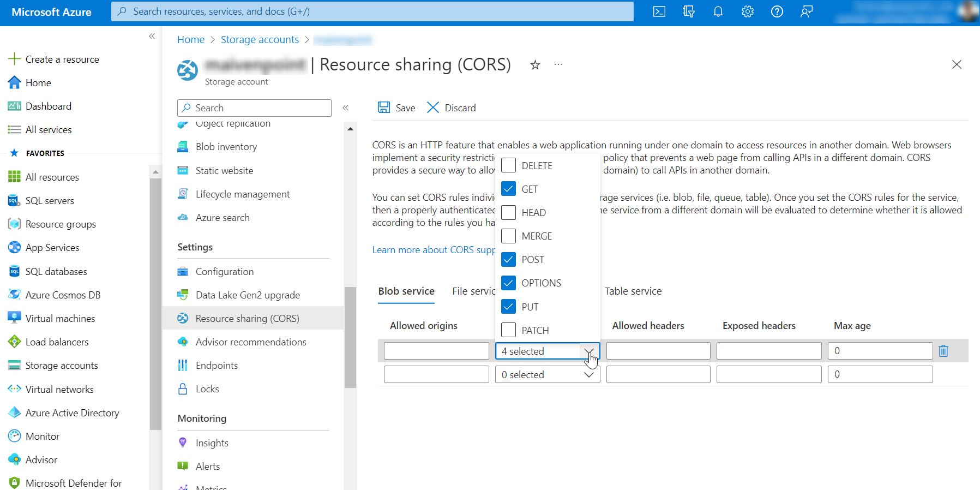The width and height of the screenshot is (980, 490).
Task: Click the Microsoft Azure logo text
Action: [x=51, y=12]
